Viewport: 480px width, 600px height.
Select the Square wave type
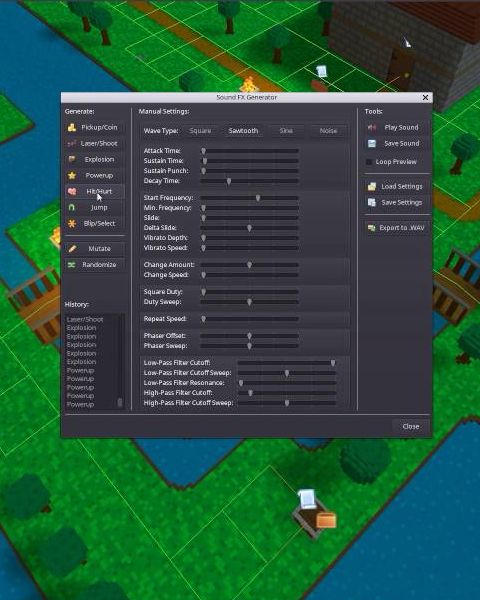(x=200, y=131)
